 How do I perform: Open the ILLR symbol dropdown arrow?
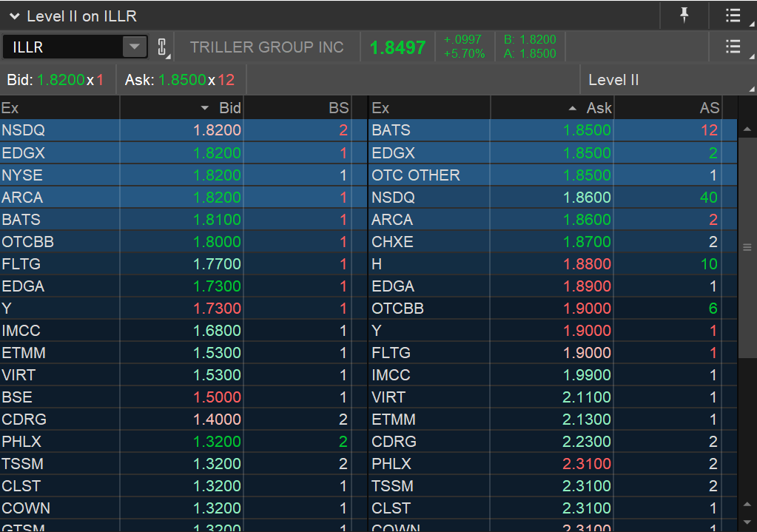coord(135,47)
